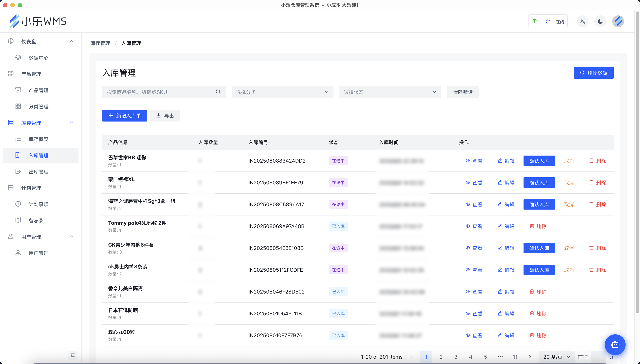Edit the 日本石泽防晒 inbound record
This screenshot has width=640, height=364.
click(506, 314)
